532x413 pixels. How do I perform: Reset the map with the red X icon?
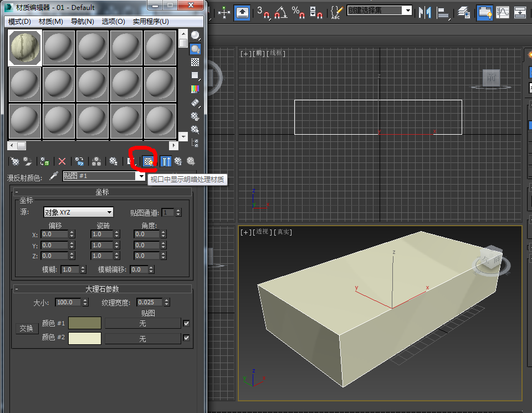(62, 161)
